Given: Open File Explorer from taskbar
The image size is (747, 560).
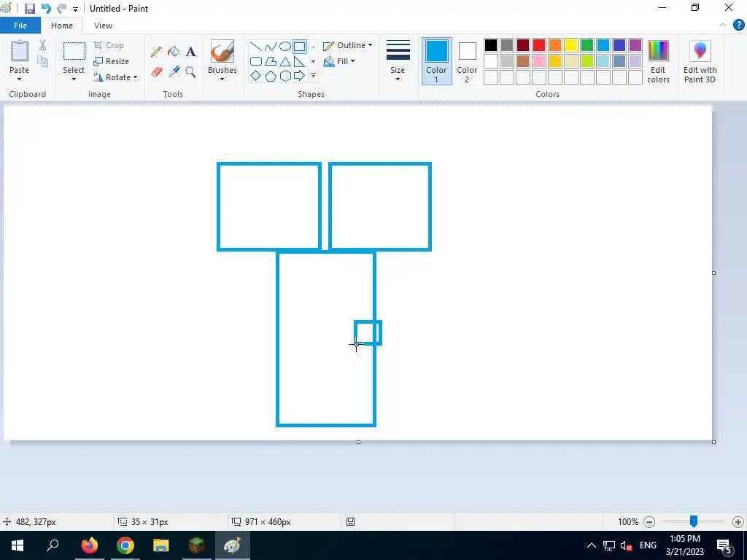Looking at the screenshot, I should coord(161,545).
